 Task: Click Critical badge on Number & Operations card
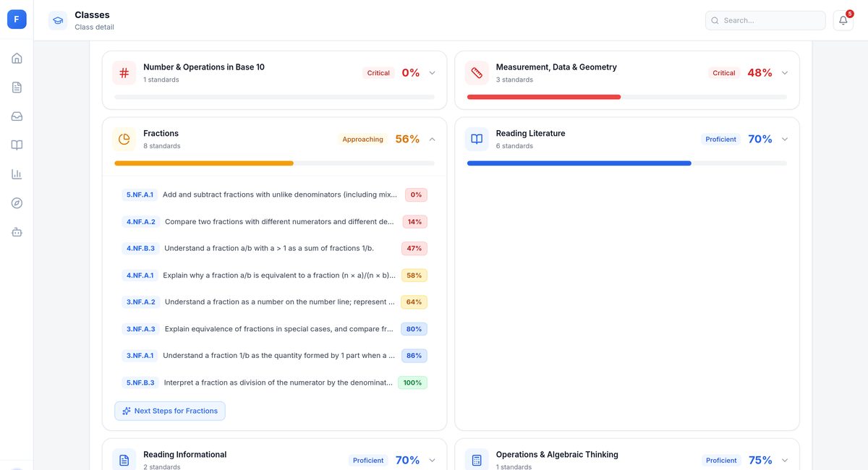click(x=378, y=73)
